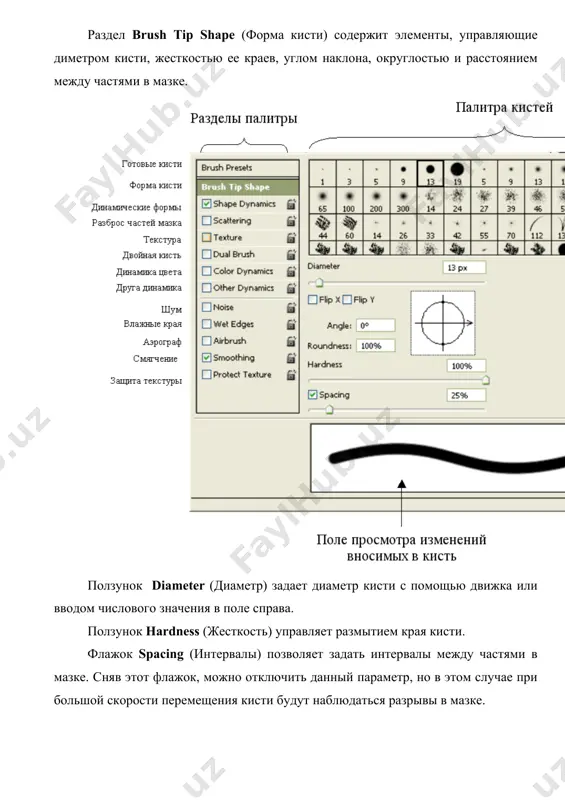Click the lock icon beside Shape Dynamics
565x800 pixels.
click(x=291, y=204)
